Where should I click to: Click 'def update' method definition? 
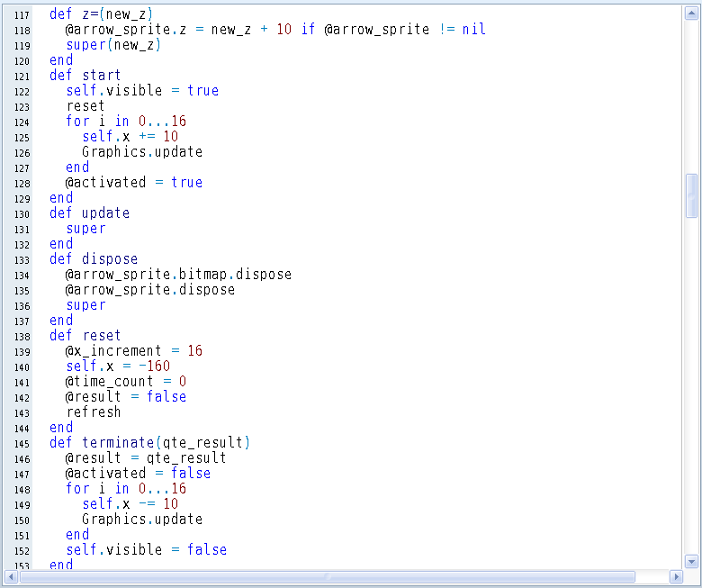[x=89, y=213]
